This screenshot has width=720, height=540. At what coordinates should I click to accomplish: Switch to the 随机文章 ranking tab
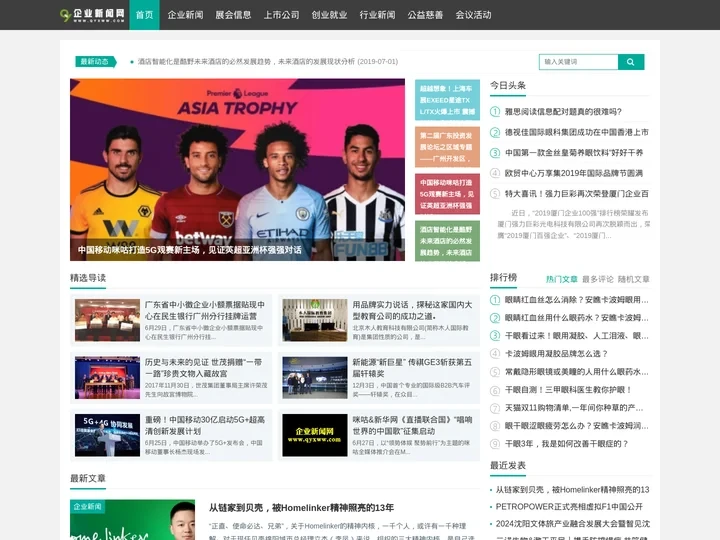coord(633,279)
